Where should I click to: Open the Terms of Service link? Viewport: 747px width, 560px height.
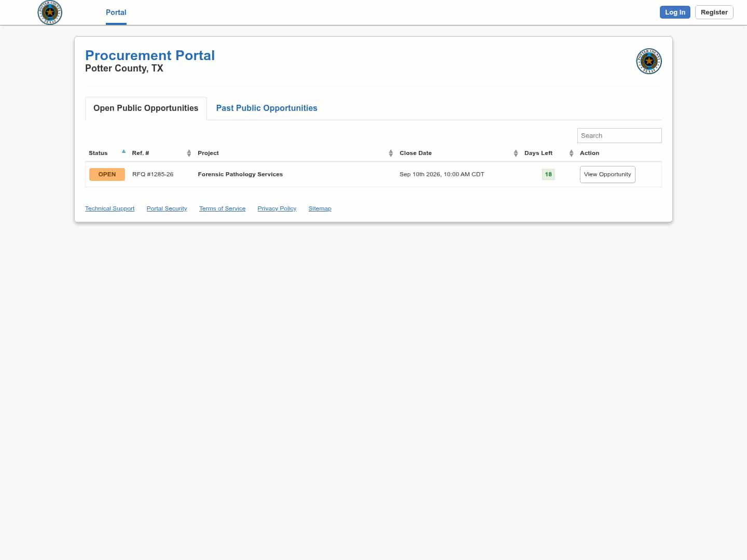click(x=222, y=208)
